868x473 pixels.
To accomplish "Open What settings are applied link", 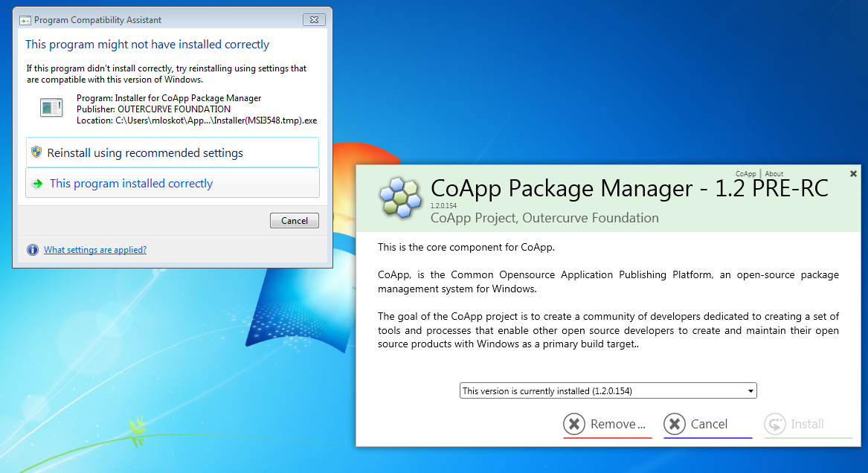I will 95,250.
